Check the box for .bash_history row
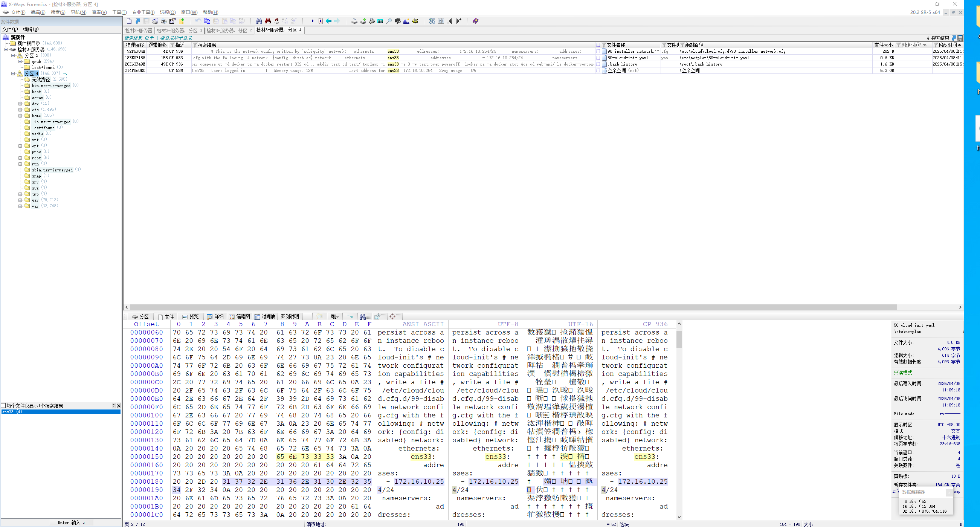This screenshot has height=527, width=980. point(598,64)
